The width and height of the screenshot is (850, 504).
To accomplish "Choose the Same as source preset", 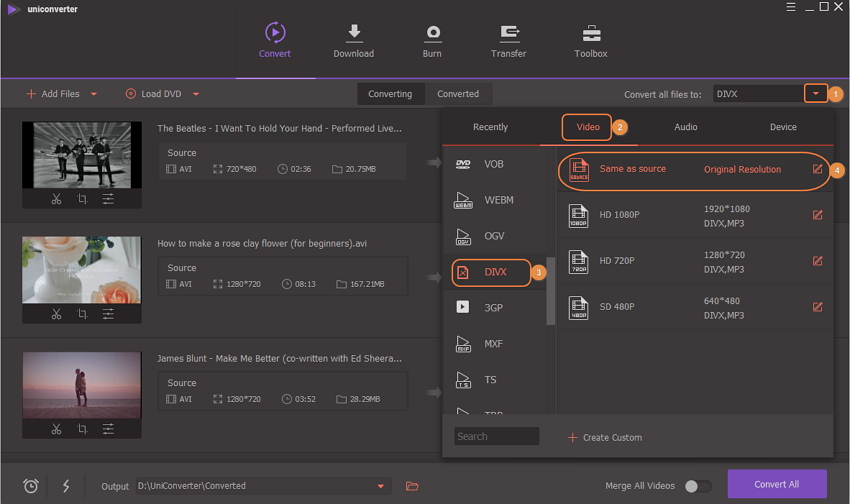I will (x=694, y=171).
